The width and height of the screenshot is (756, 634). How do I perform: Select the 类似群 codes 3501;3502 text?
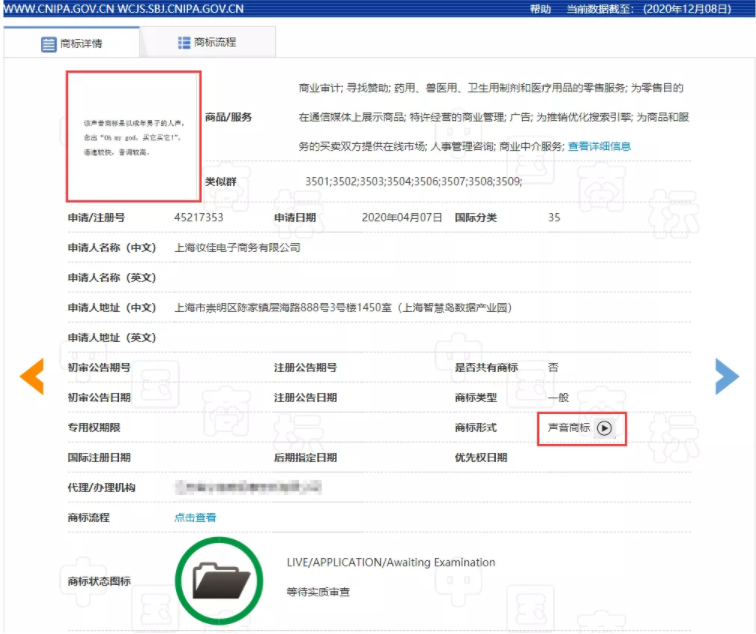(413, 181)
